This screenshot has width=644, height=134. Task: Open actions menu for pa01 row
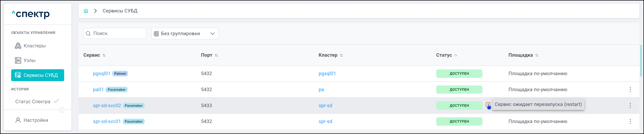(x=630, y=90)
